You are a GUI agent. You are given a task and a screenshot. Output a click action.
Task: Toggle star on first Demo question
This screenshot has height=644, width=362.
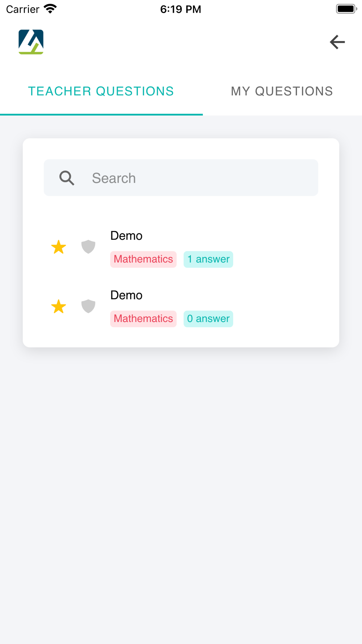pyautogui.click(x=59, y=247)
